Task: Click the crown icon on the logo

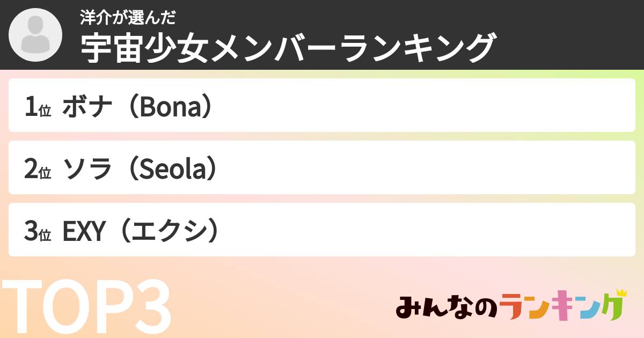Action: pos(621,293)
